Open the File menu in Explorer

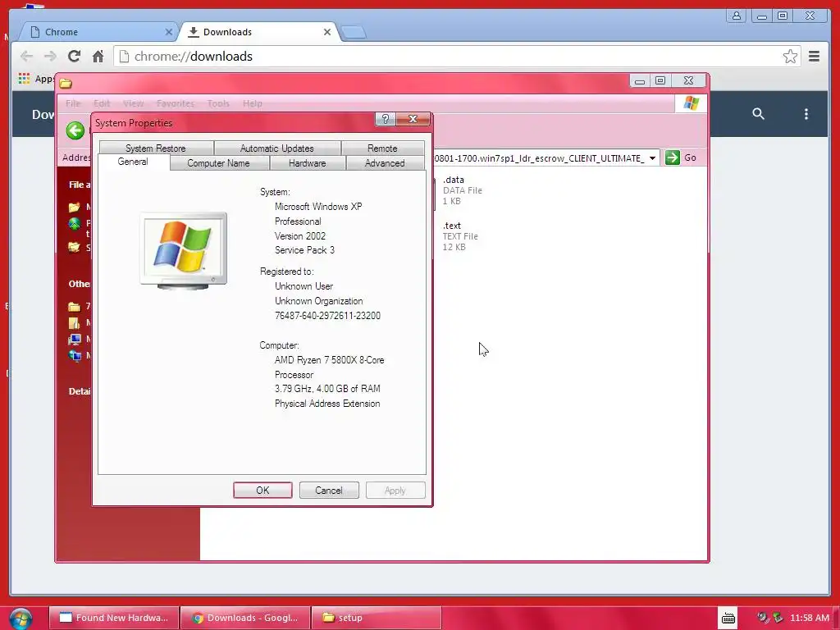click(x=73, y=103)
